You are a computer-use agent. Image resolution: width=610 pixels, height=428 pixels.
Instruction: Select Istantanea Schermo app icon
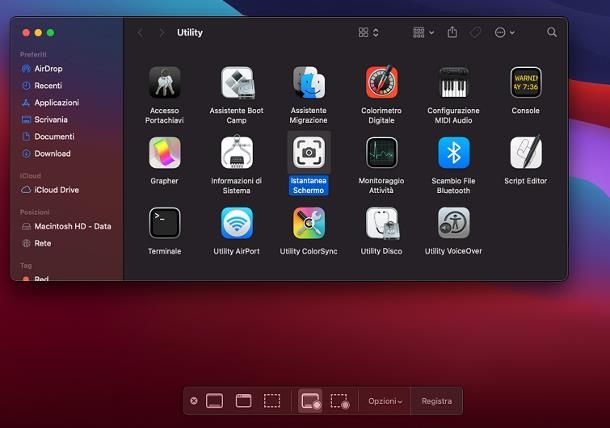tap(309, 153)
